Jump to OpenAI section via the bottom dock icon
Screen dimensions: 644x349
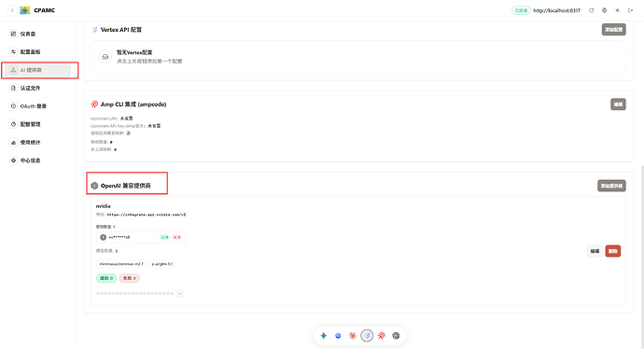click(x=396, y=335)
